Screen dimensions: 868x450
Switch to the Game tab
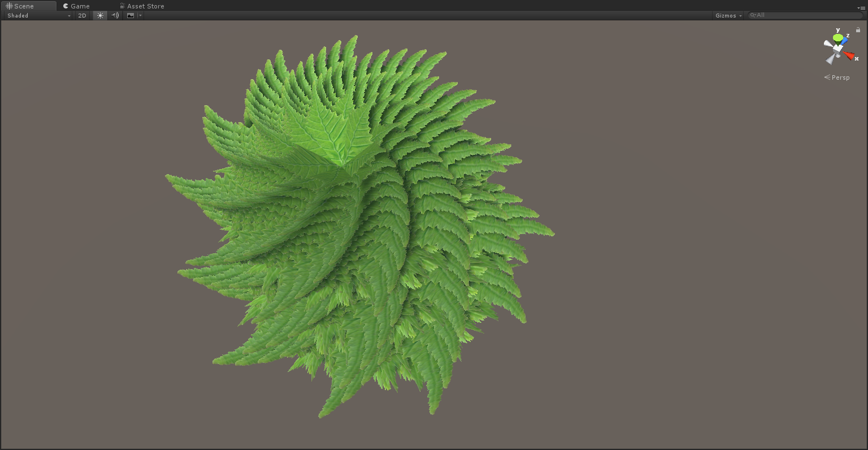[76, 6]
